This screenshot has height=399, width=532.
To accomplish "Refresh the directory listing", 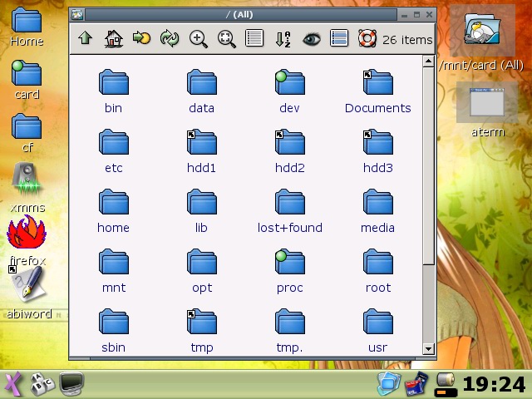I will pyautogui.click(x=170, y=38).
